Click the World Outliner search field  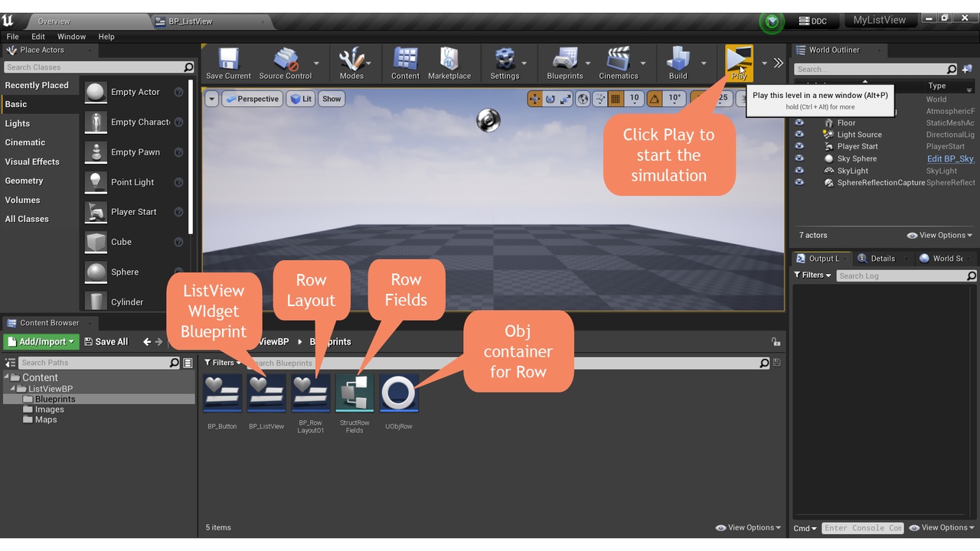[x=876, y=69]
